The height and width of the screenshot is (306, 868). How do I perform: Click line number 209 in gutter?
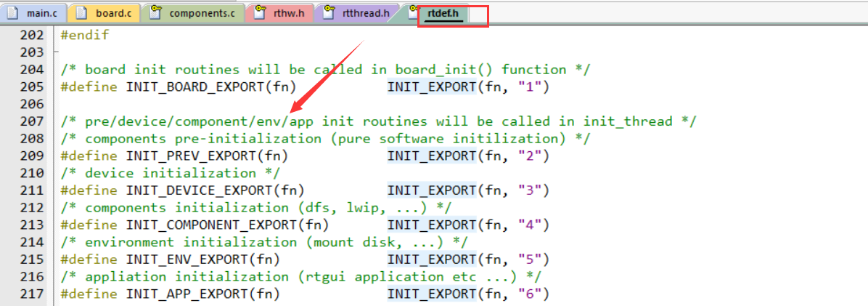(31, 156)
